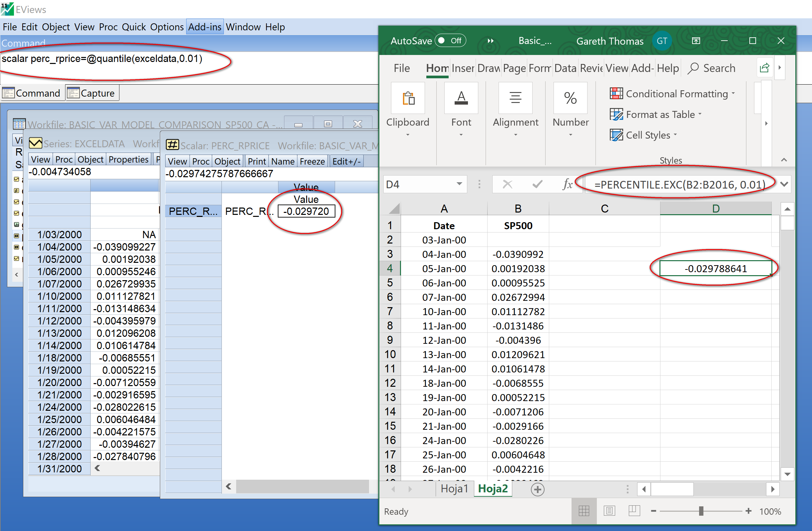Expand the Clipboard group arrow

coord(408,135)
